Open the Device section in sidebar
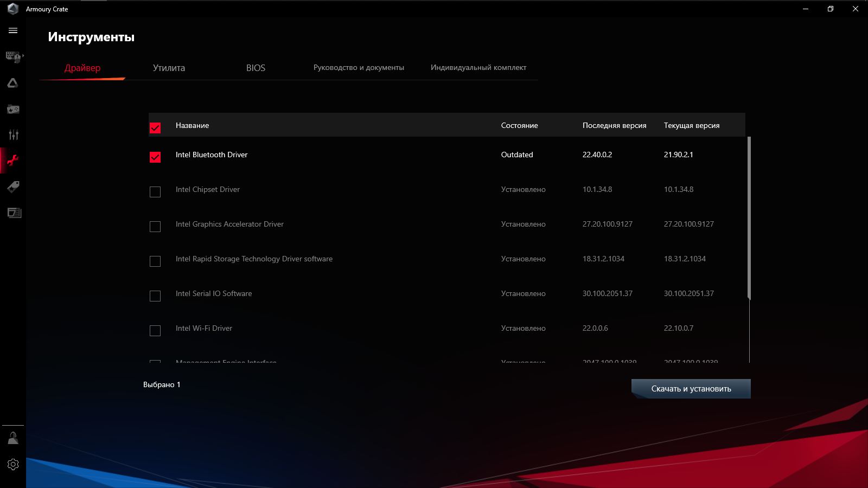 coord(13,56)
